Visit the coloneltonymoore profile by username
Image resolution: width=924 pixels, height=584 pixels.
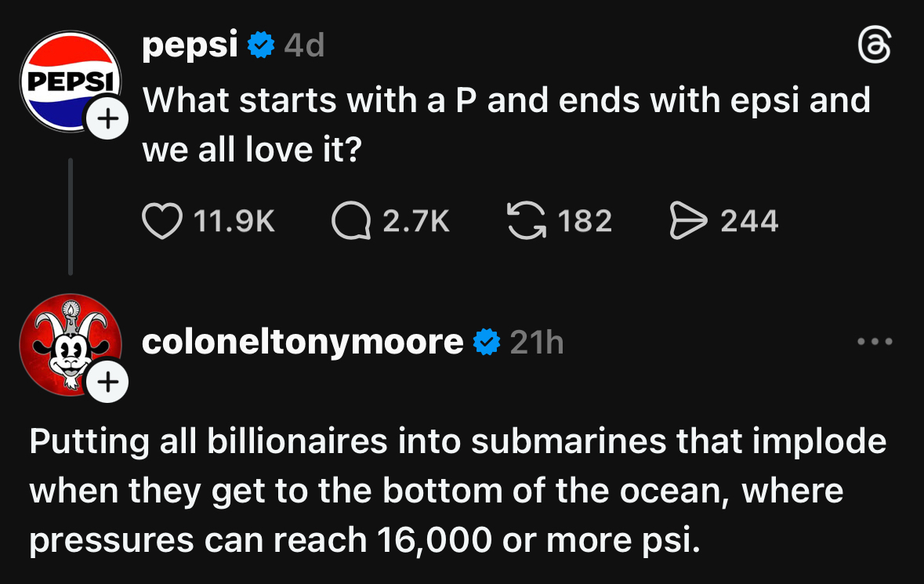click(x=303, y=343)
